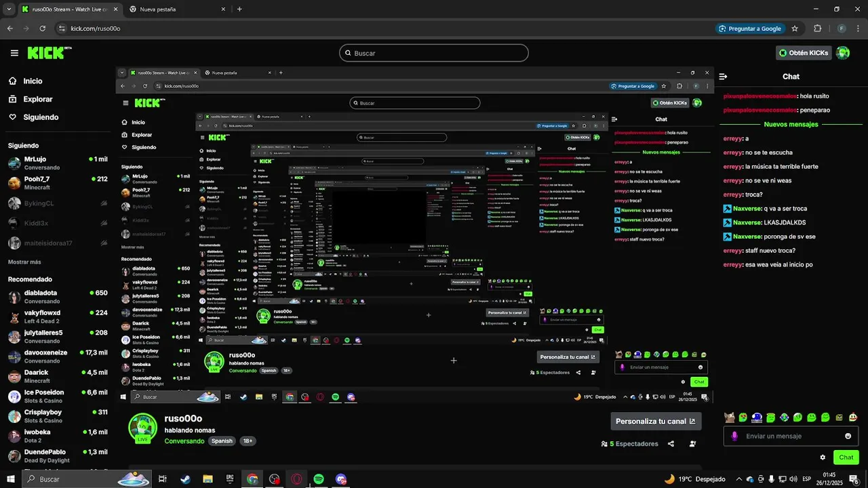Viewport: 868px width, 488px height.
Task: Open Chrome's three-dot menu
Action: click(x=856, y=28)
